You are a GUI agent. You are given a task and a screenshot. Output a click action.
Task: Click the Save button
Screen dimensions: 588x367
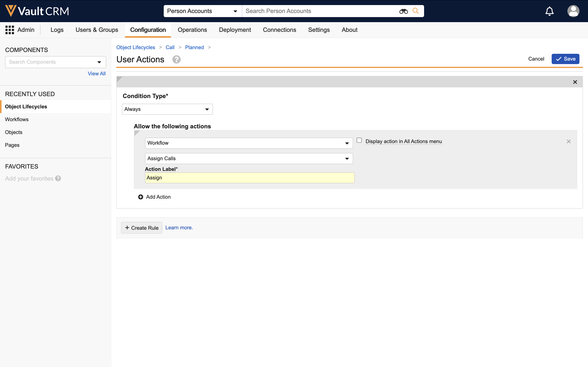[565, 59]
